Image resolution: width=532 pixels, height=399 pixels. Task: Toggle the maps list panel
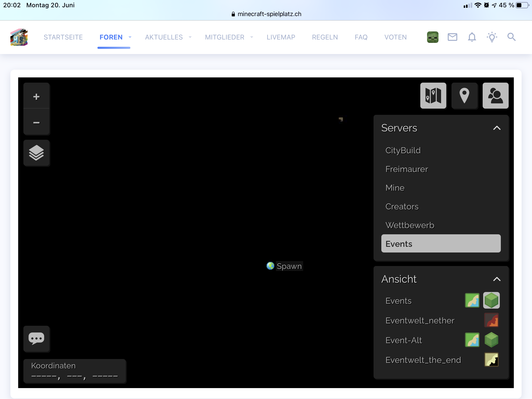coord(433,96)
